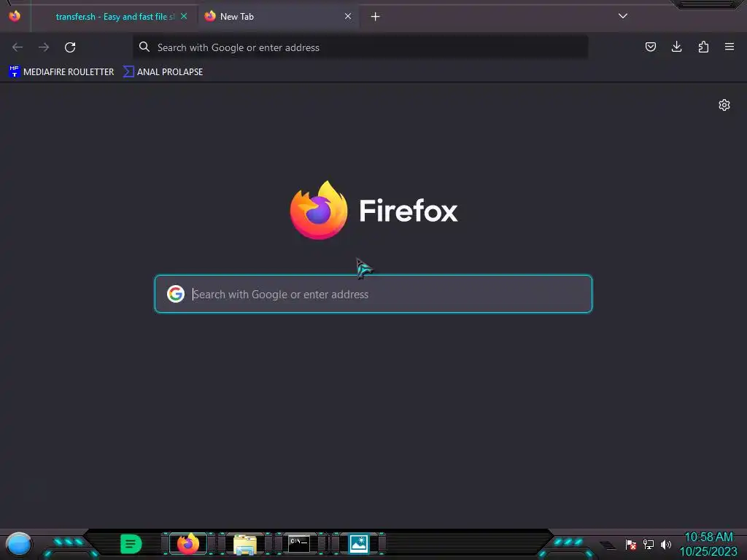747x560 pixels.
Task: Open File Explorer from the taskbar
Action: point(245,544)
